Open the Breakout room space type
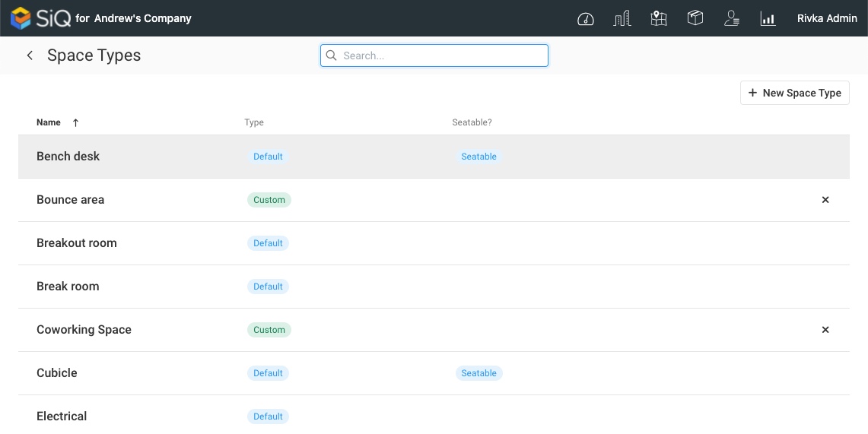868x434 pixels. click(77, 243)
